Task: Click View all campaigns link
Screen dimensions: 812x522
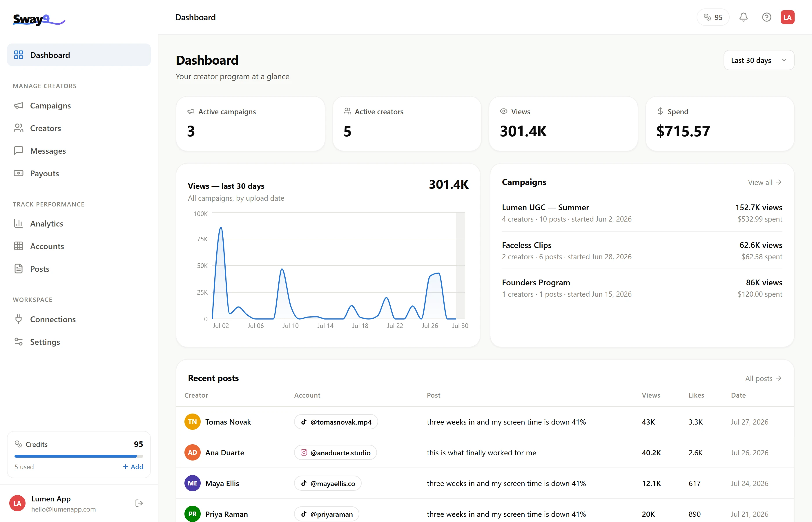Action: (764, 182)
